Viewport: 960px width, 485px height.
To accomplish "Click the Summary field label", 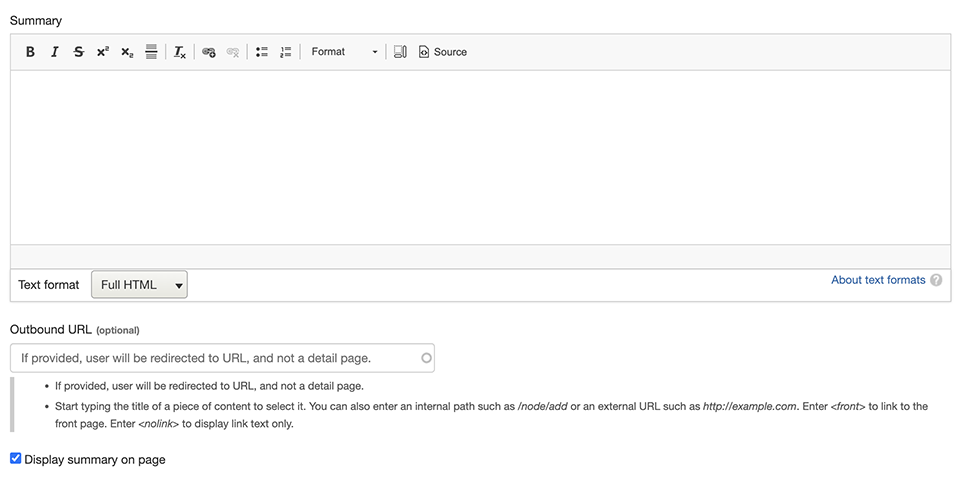I will tap(36, 21).
